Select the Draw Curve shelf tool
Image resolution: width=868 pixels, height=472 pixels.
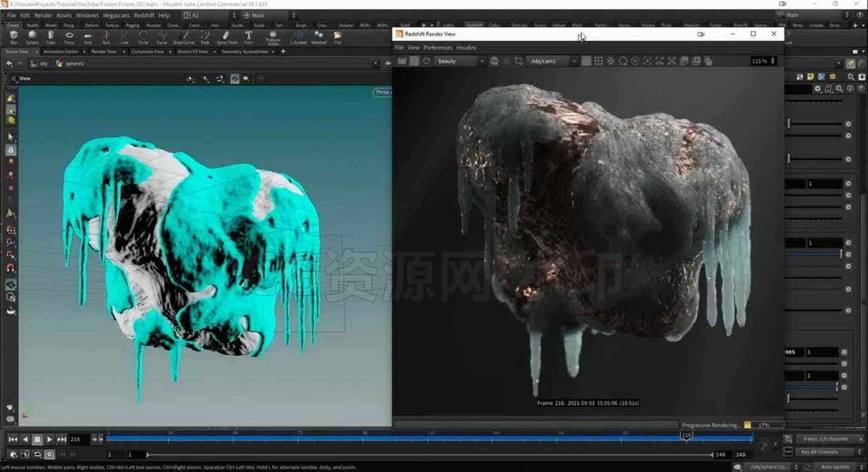[x=184, y=37]
